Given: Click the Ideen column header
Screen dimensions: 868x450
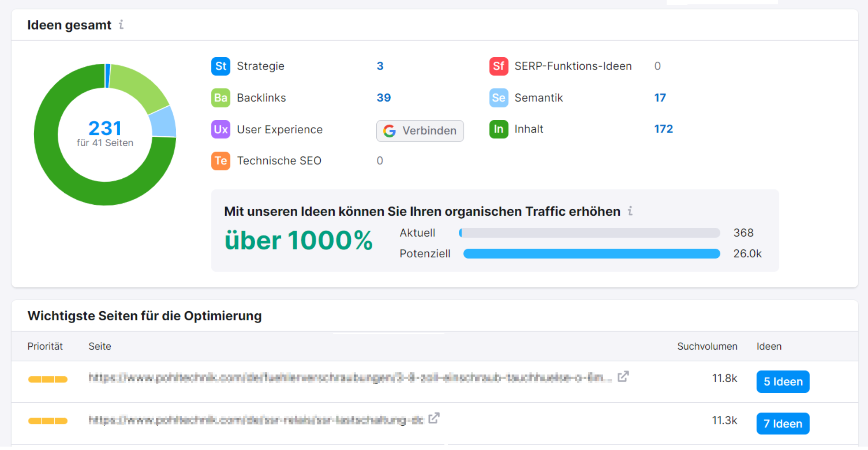Looking at the screenshot, I should pyautogui.click(x=769, y=346).
